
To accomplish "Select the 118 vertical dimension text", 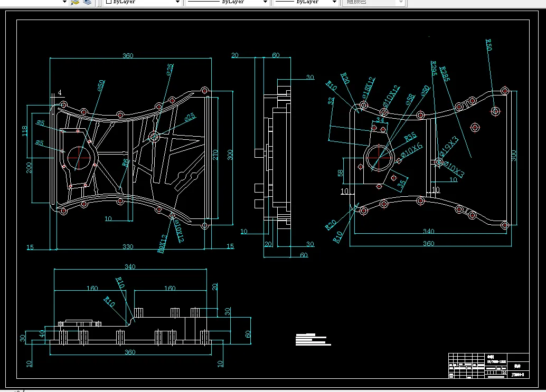I will point(24,131).
